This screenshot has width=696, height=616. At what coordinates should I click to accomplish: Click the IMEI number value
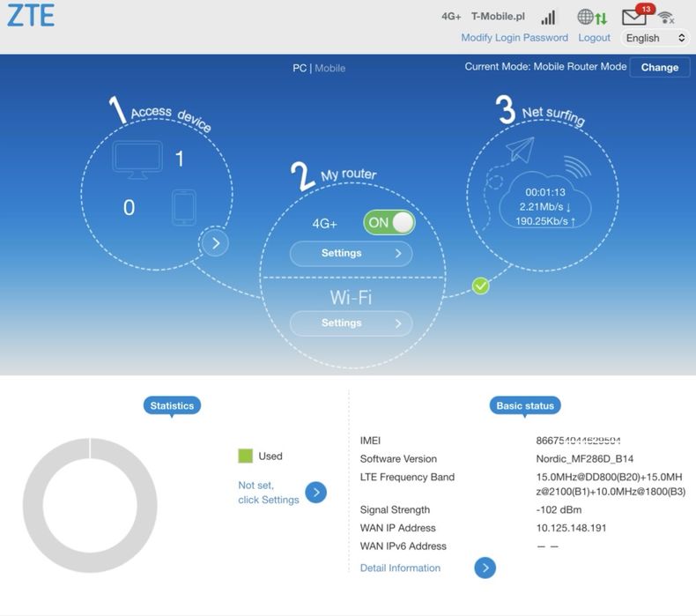point(578,441)
